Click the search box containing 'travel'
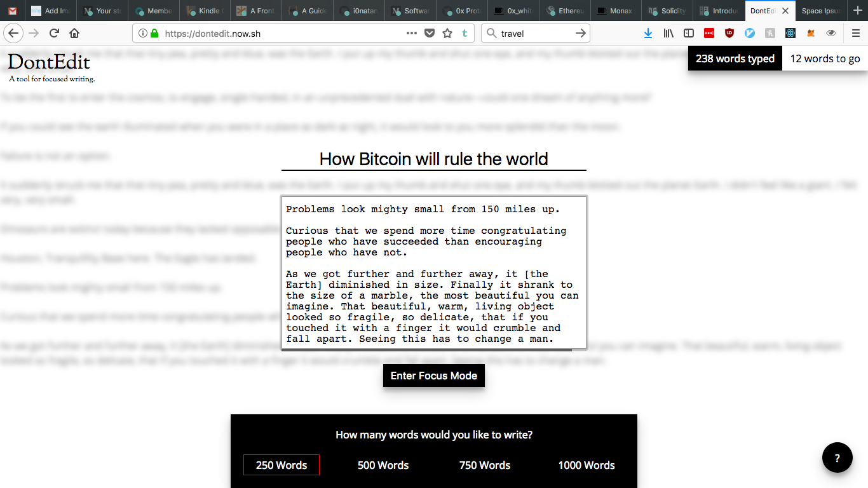 pos(535,34)
